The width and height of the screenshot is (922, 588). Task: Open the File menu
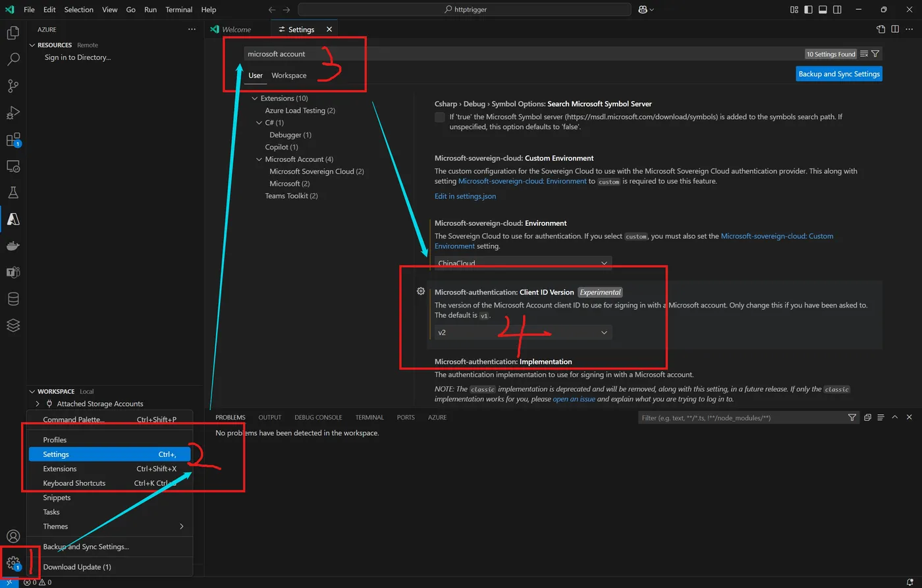point(29,10)
